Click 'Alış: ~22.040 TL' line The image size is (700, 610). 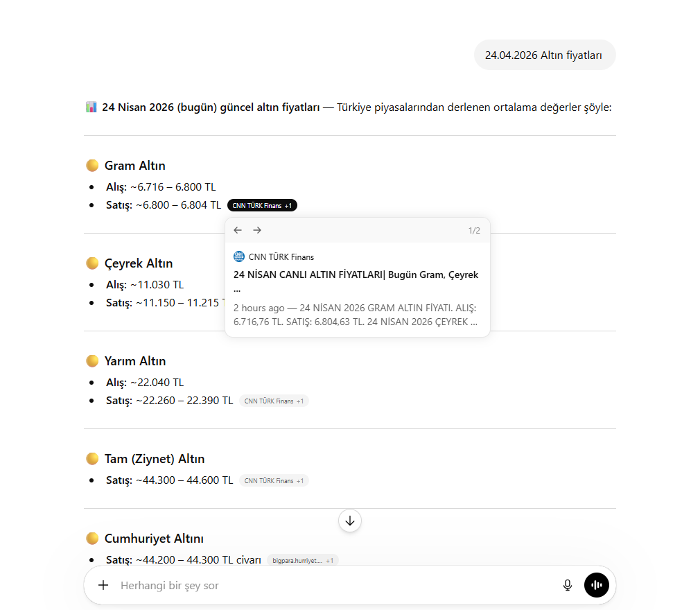pos(145,383)
